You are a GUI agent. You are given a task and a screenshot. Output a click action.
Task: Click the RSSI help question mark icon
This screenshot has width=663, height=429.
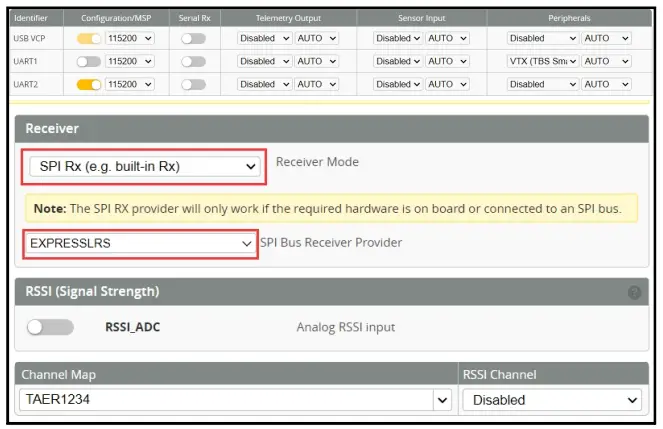634,293
